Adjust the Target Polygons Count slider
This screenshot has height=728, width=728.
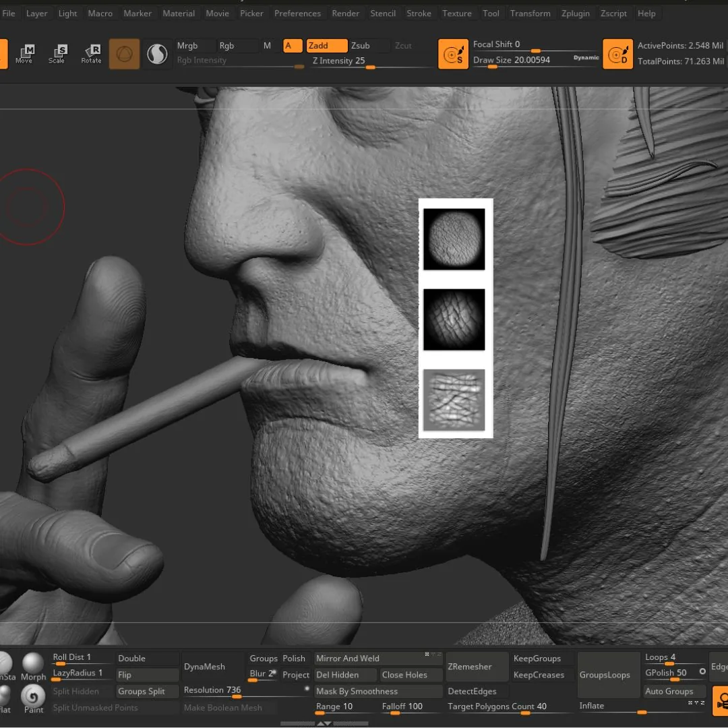coord(510,707)
